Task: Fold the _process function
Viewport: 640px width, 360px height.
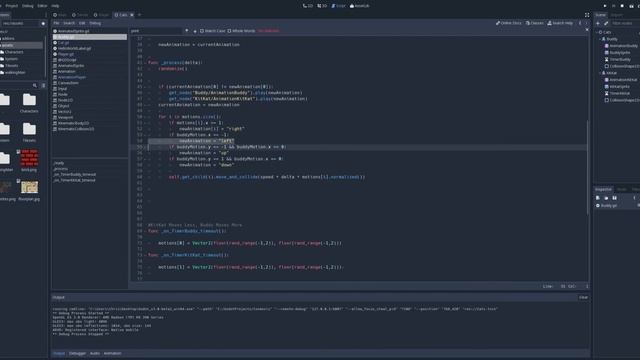Action: tap(145, 63)
